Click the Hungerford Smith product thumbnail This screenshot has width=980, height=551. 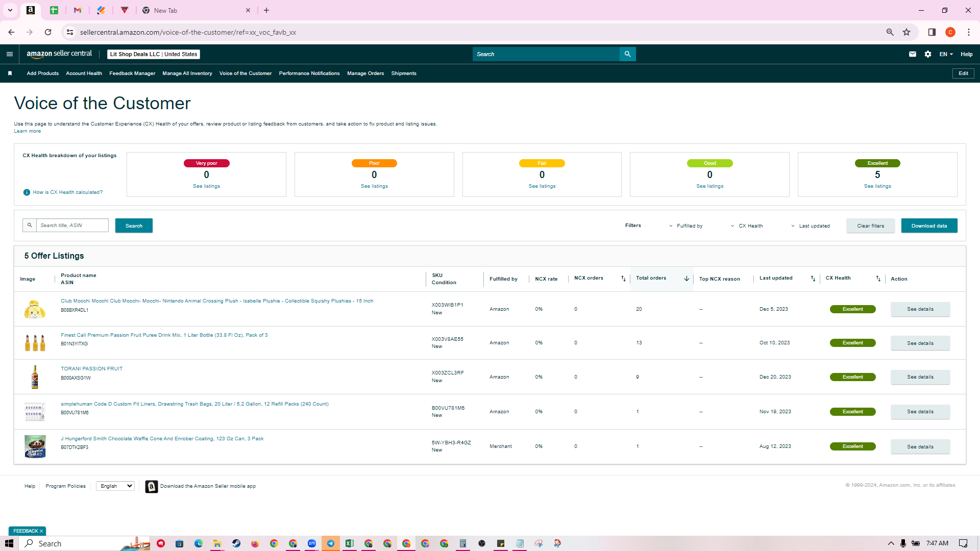click(35, 446)
